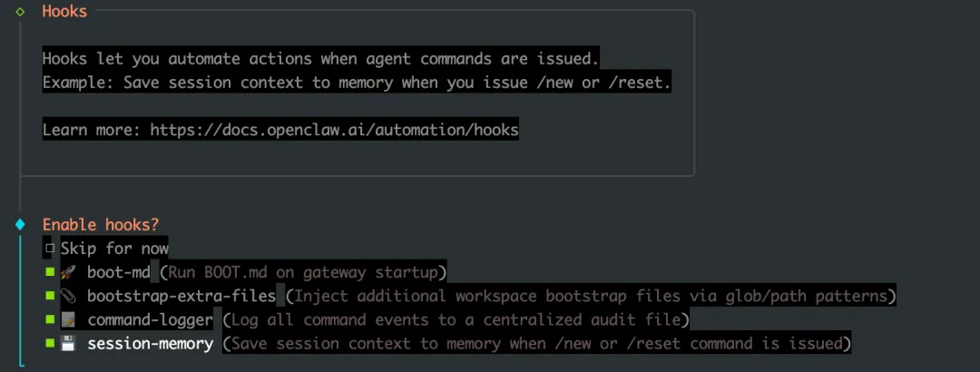Check the Skip for now box
The height and width of the screenshot is (372, 980).
tap(49, 249)
